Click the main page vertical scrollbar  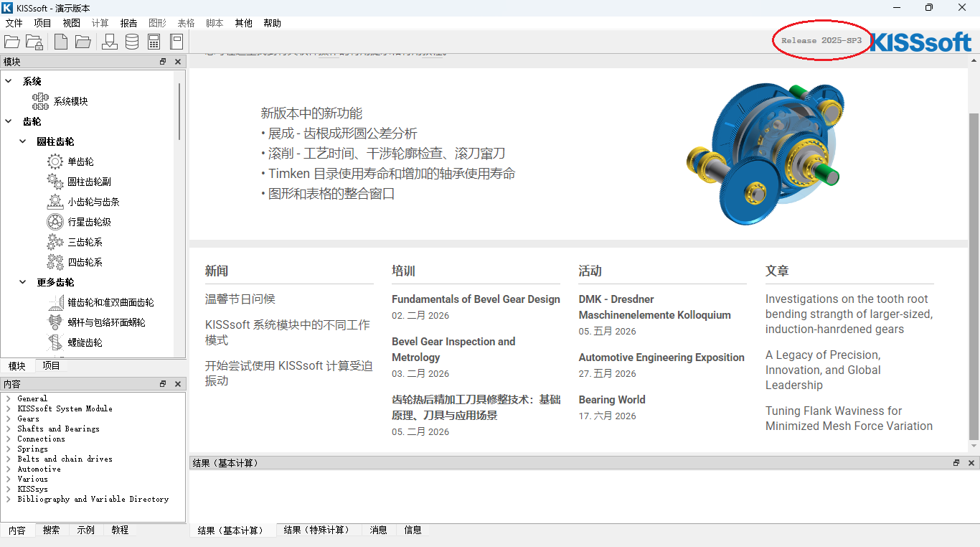pos(974,273)
